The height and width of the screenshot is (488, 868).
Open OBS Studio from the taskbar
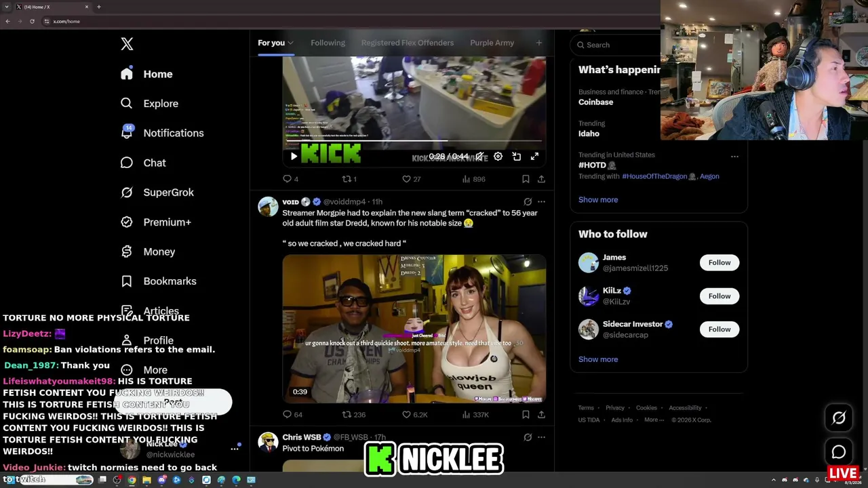click(x=117, y=480)
